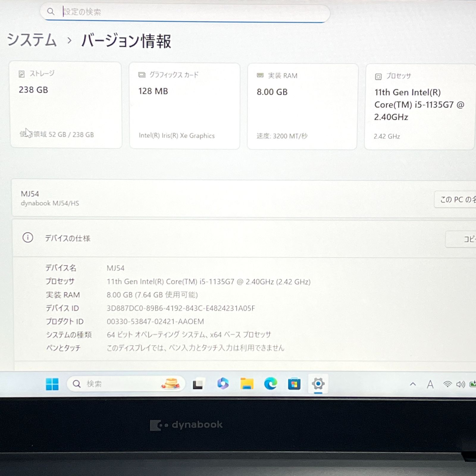Click the search magnifier in settings box

[x=51, y=12]
